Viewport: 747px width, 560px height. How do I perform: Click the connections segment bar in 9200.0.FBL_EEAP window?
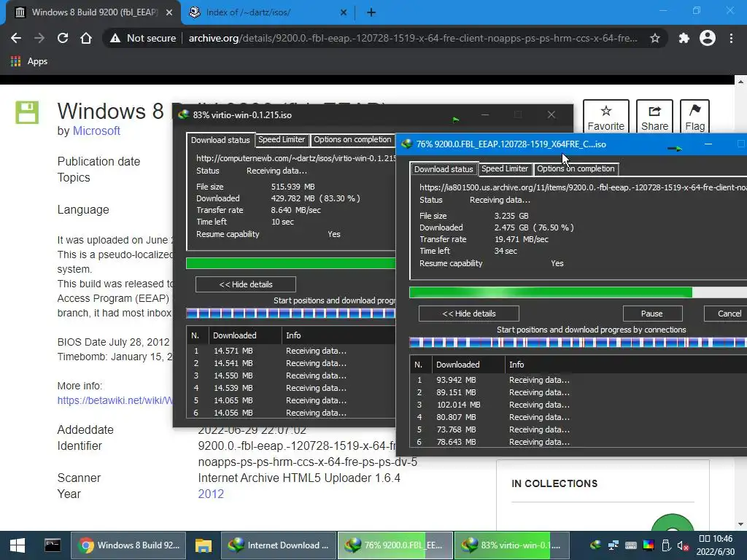(578, 343)
